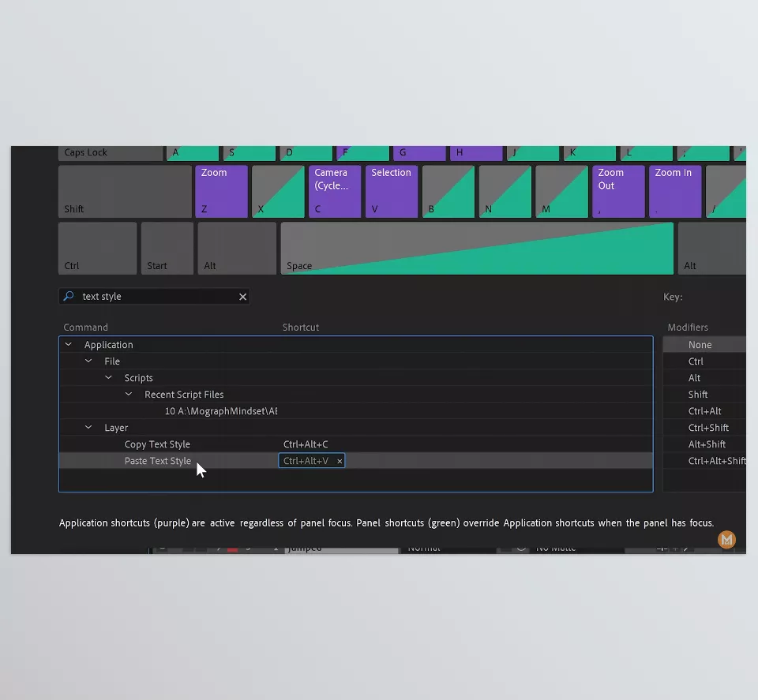The width and height of the screenshot is (758, 700).
Task: Click the Zoom Z key
Action: 221,191
